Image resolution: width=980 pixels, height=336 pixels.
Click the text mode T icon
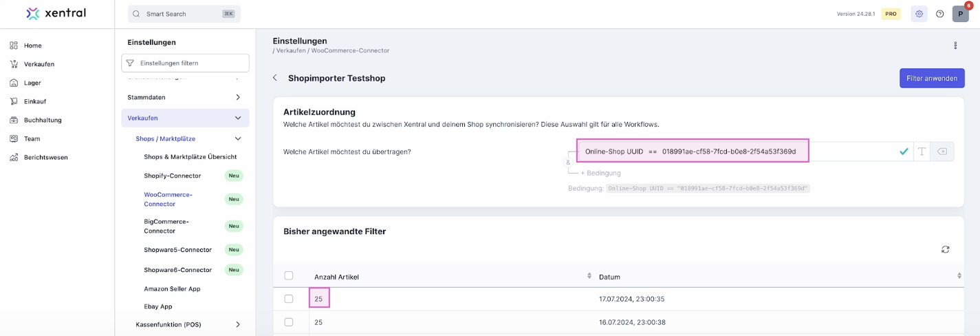click(922, 151)
